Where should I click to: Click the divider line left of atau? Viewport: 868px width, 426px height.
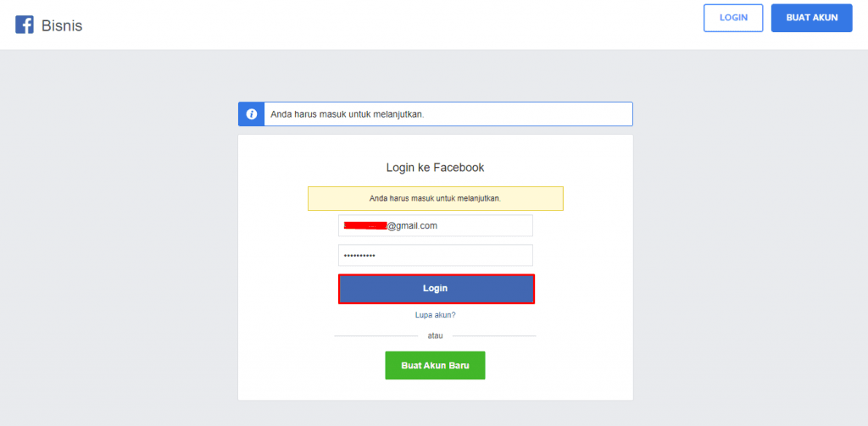[373, 336]
